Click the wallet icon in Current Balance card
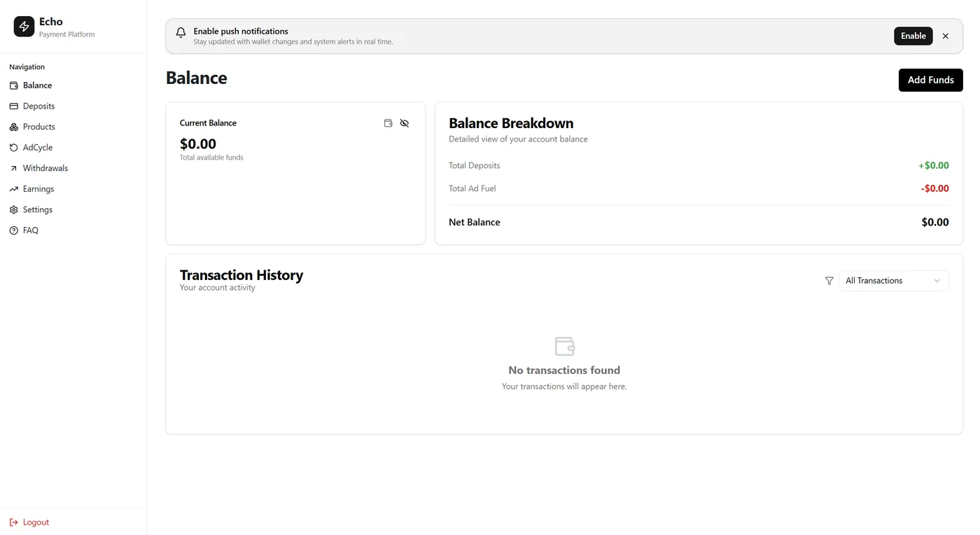Screen dimensions: 980x535 pos(388,123)
